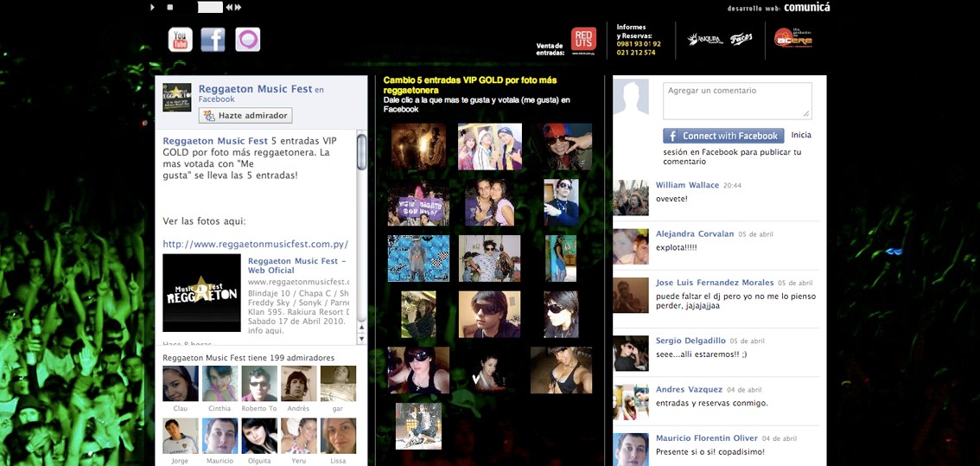
Task: Open fan Lissa's profile picture
Action: click(x=338, y=436)
